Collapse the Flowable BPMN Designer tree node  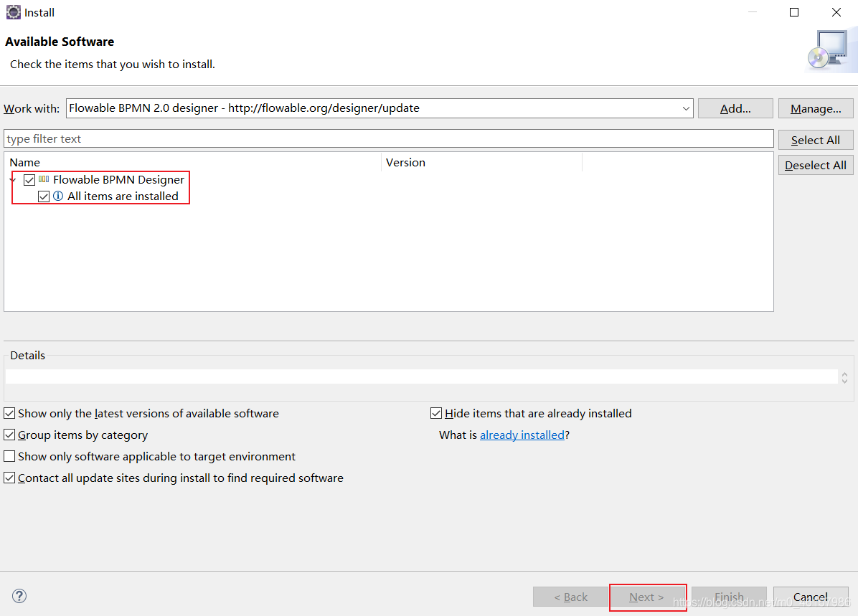pos(12,179)
